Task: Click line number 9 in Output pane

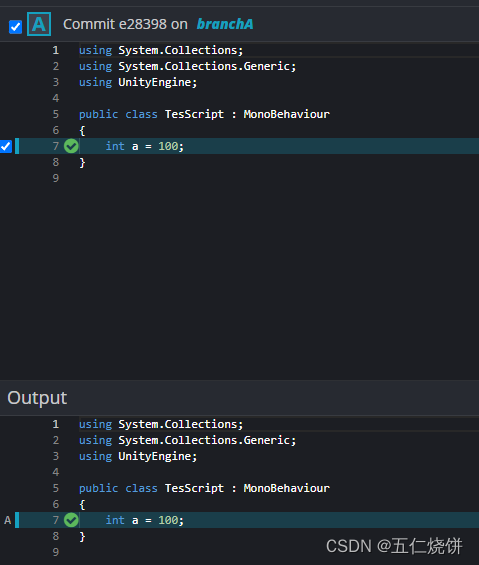Action: tap(56, 552)
